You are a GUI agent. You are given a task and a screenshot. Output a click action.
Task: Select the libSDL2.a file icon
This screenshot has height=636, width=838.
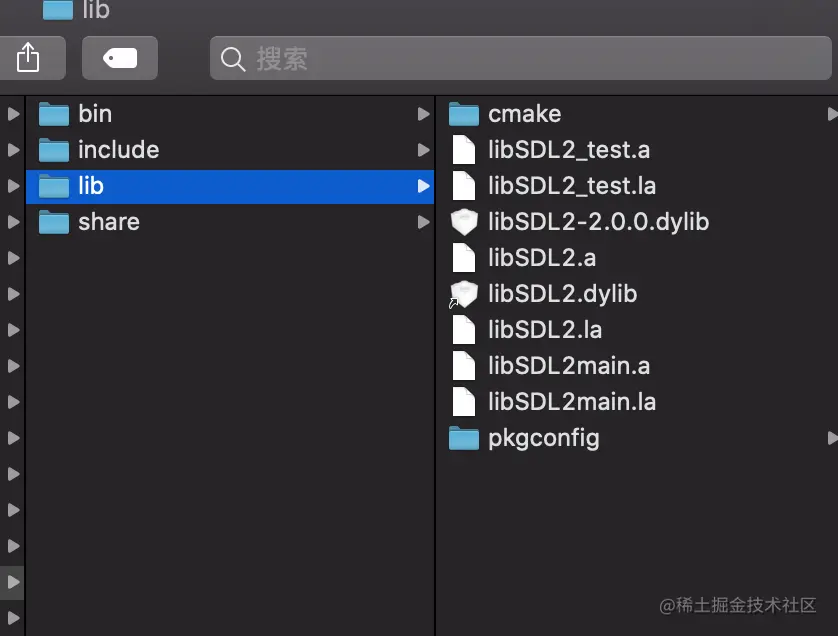463,258
